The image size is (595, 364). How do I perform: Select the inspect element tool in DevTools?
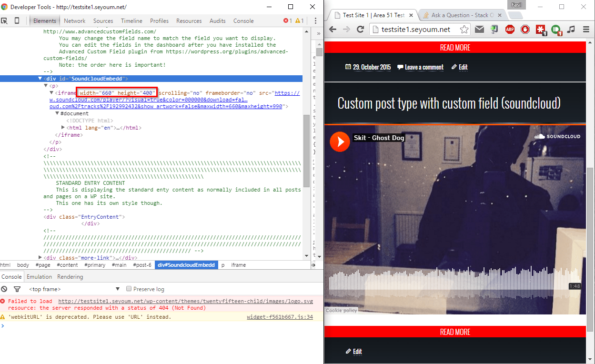5,20
